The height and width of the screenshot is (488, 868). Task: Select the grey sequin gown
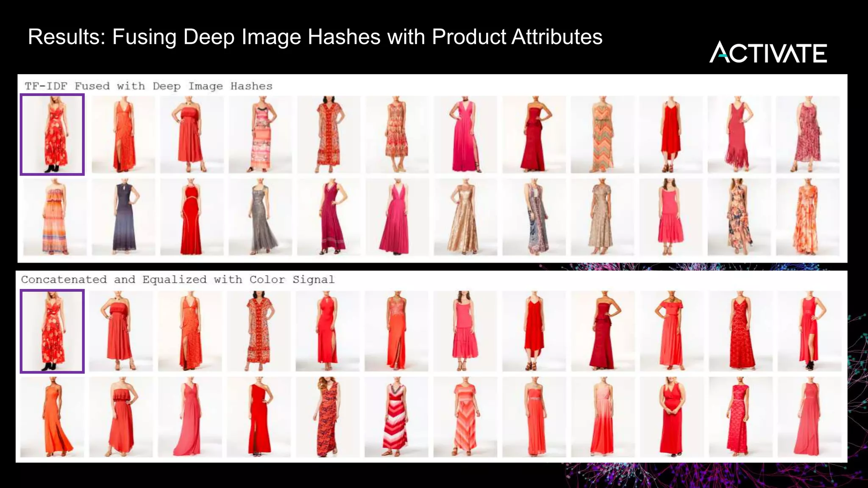260,217
